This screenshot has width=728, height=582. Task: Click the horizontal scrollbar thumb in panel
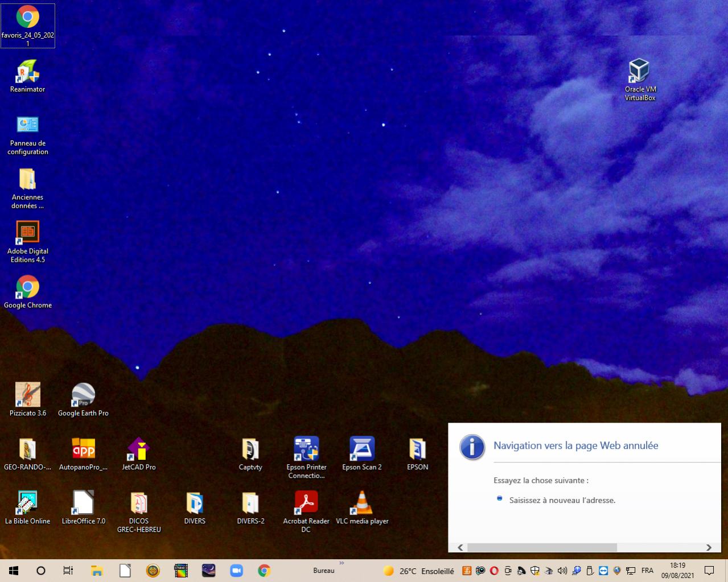click(x=542, y=547)
